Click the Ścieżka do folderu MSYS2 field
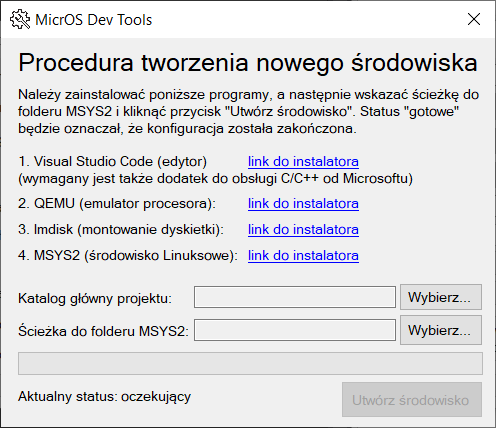This screenshot has height=428, width=496. coord(295,330)
